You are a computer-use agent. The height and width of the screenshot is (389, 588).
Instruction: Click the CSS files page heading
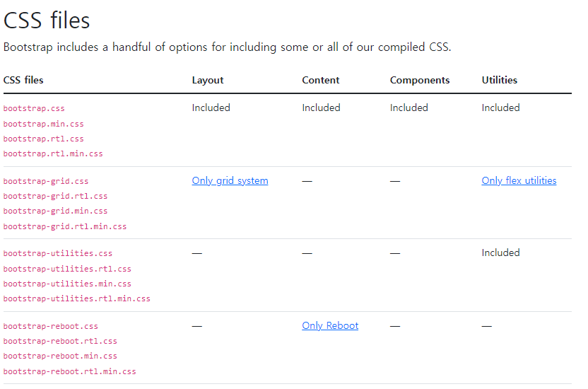[x=47, y=21]
